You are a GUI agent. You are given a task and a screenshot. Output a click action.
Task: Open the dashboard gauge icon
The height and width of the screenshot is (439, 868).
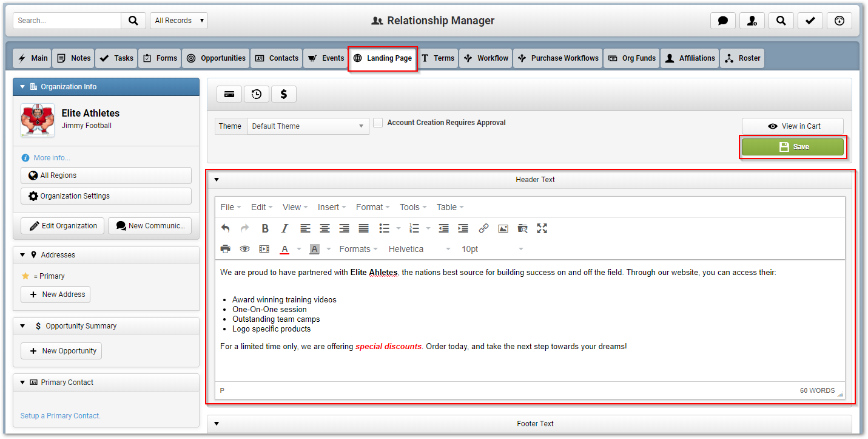[839, 21]
